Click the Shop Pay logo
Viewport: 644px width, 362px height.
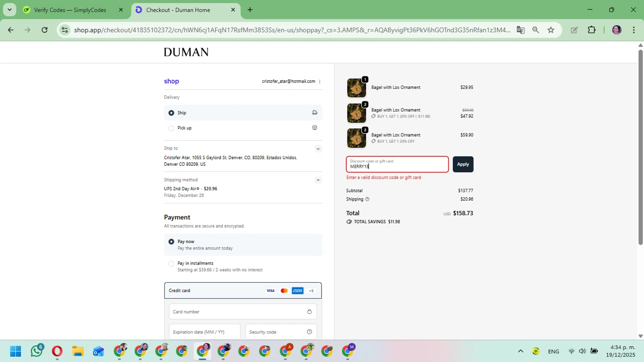172,82
